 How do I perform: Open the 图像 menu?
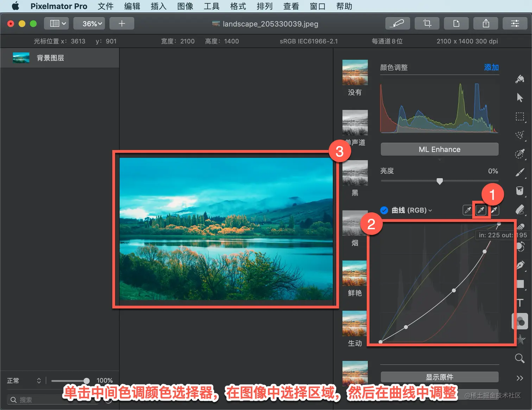pyautogui.click(x=185, y=6)
